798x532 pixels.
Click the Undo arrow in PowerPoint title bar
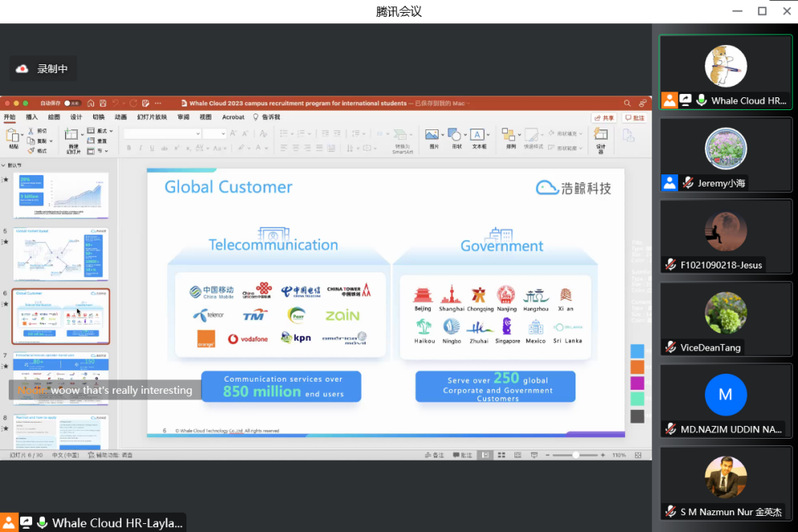pyautogui.click(x=116, y=103)
